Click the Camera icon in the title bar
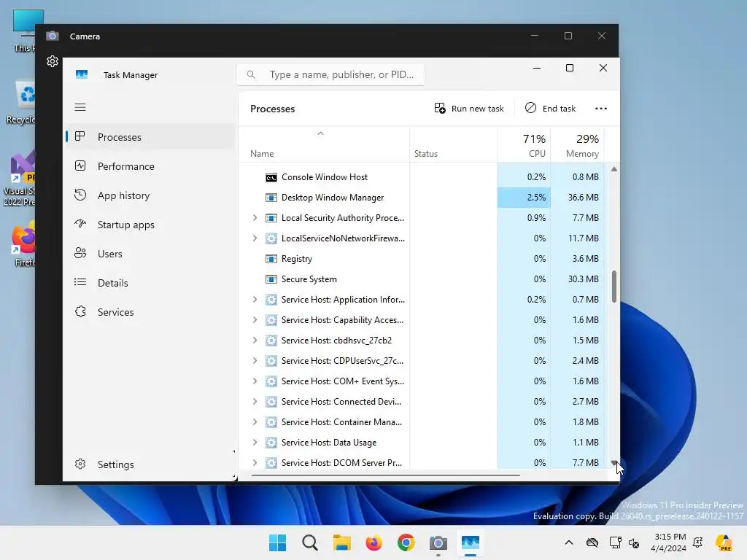Viewport: 747px width, 560px height. click(x=53, y=36)
